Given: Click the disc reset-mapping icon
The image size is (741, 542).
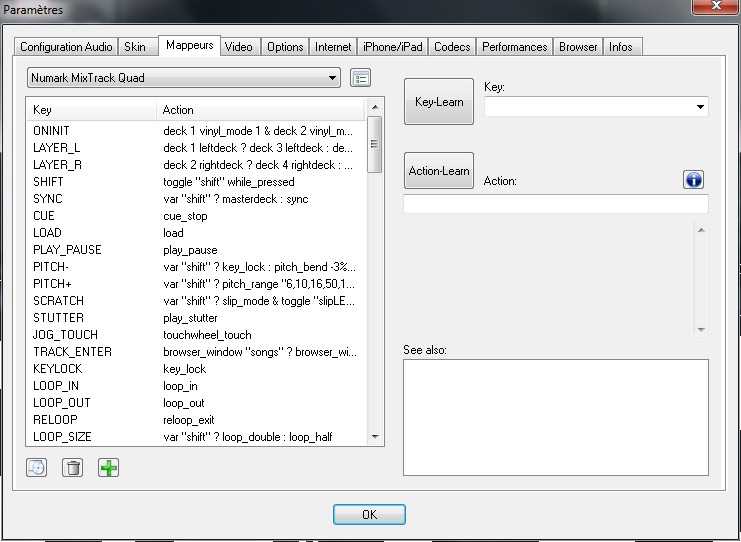Looking at the screenshot, I should 36,467.
